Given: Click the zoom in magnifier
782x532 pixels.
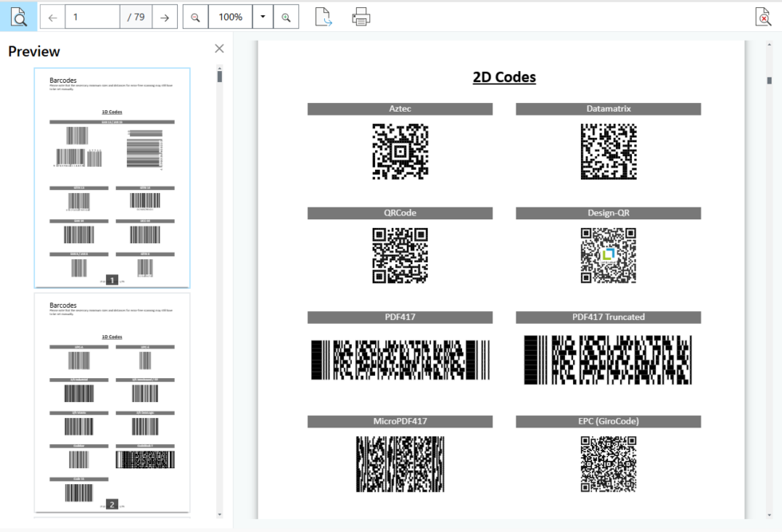Looking at the screenshot, I should [x=286, y=17].
